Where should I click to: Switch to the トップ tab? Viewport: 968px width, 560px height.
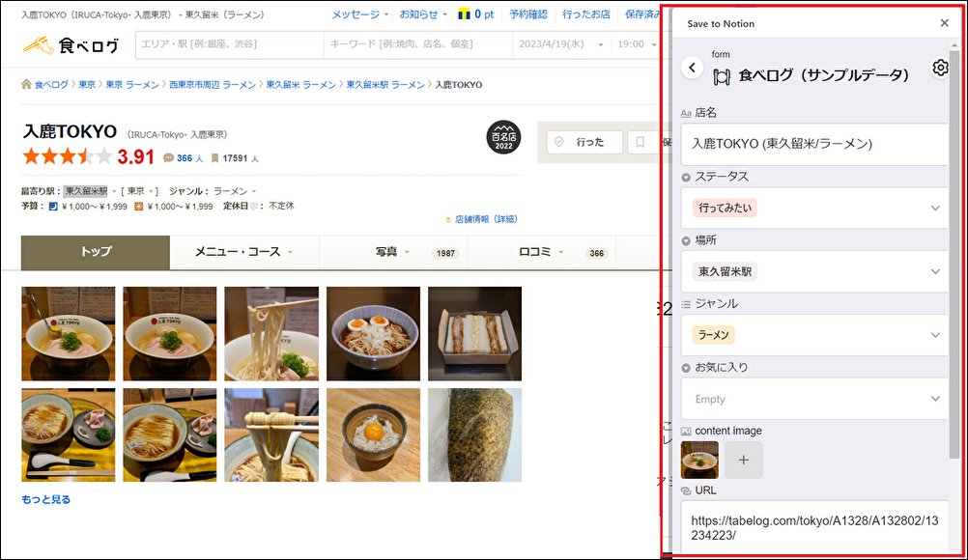tap(96, 252)
